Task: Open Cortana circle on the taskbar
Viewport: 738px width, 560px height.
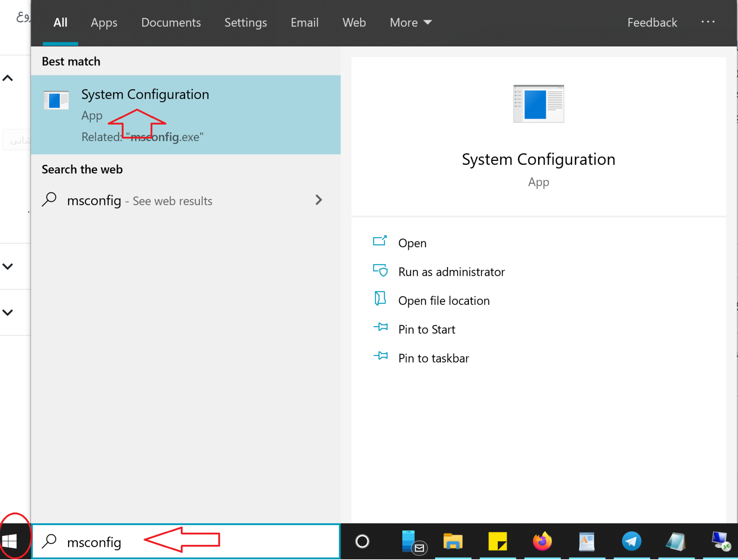Action: 362,542
